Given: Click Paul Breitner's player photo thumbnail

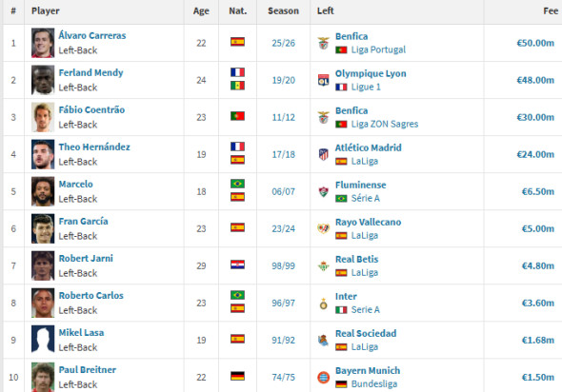Looking at the screenshot, I should [43, 377].
